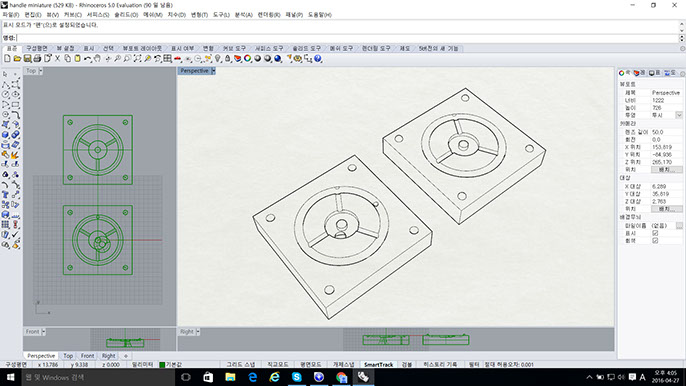Open File Explorer from the taskbar
686x386 pixels.
pyautogui.click(x=230, y=377)
